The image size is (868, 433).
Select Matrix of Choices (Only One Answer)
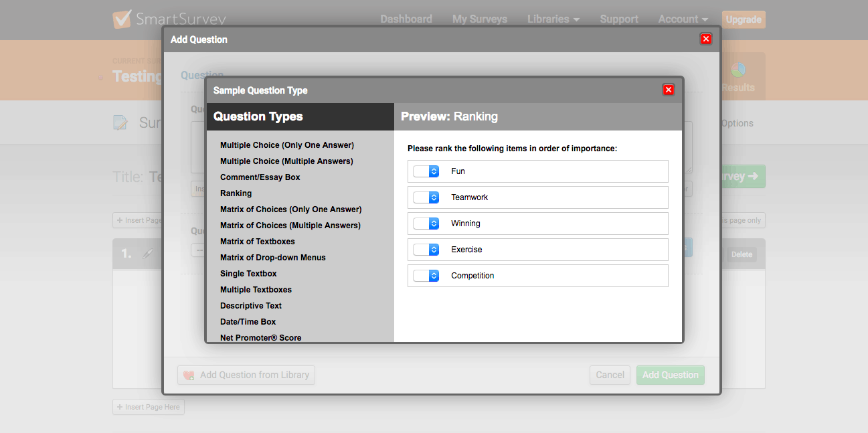pos(291,209)
